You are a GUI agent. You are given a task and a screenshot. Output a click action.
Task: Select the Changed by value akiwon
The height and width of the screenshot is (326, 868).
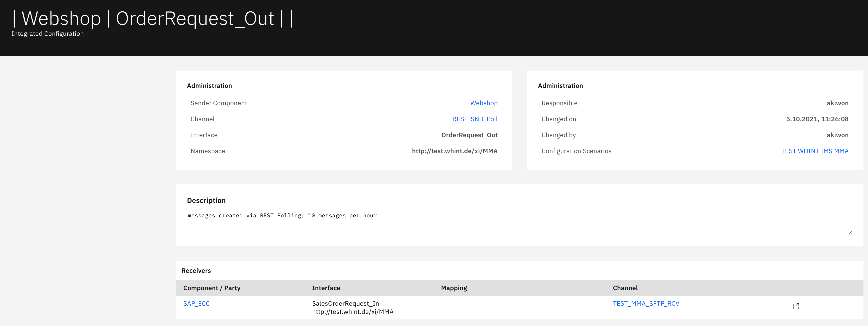(x=837, y=135)
